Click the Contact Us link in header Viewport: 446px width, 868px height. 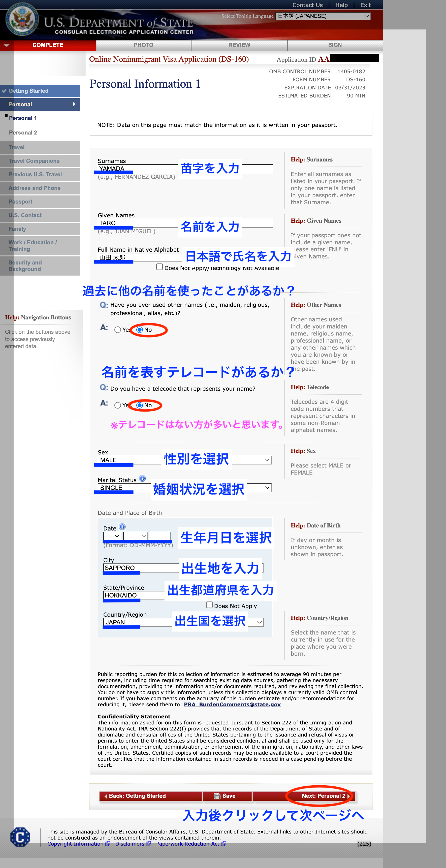(x=307, y=5)
